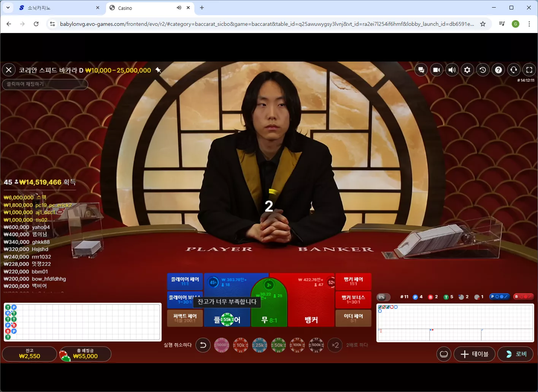
Task: Bookmark this page with the star
Action: tap(483, 24)
